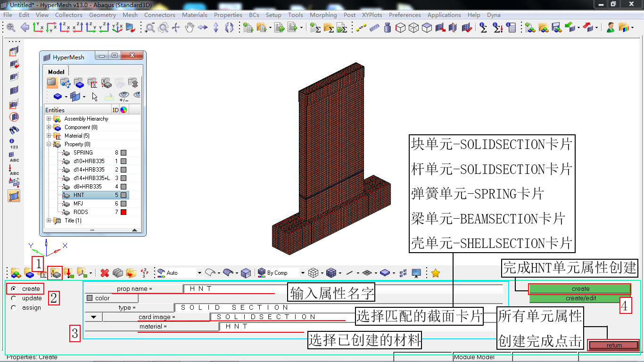
Task: Click the card image = selector button
Action: pyautogui.click(x=157, y=317)
